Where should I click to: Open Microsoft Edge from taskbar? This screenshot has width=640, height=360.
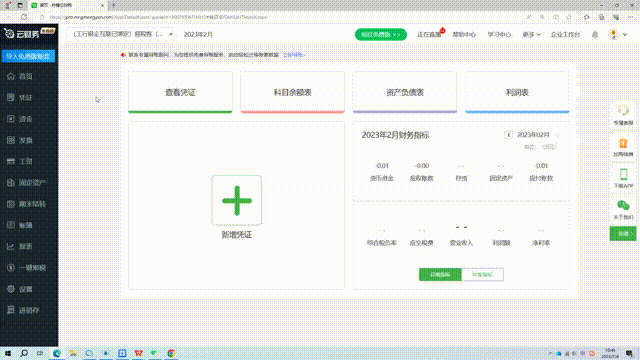tap(57, 353)
